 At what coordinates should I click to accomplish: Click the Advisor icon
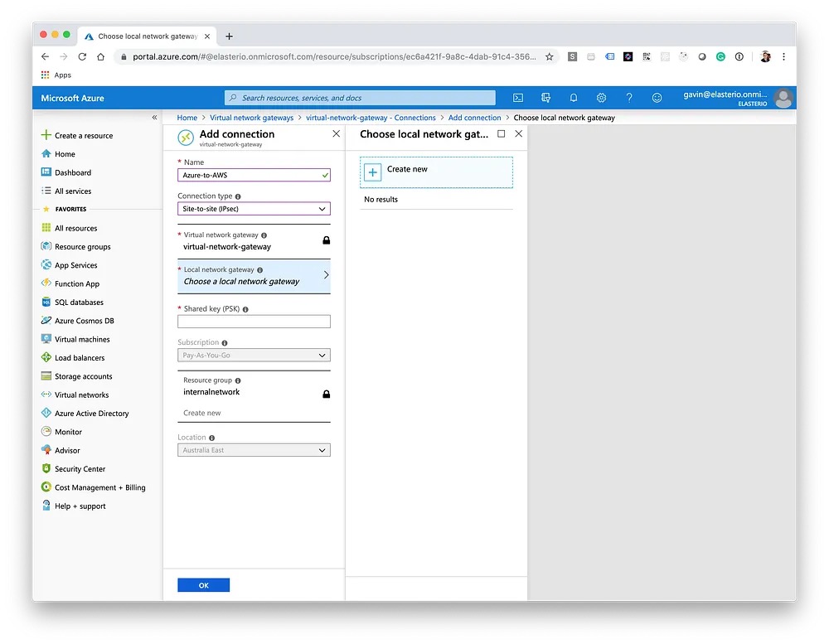[x=46, y=450]
